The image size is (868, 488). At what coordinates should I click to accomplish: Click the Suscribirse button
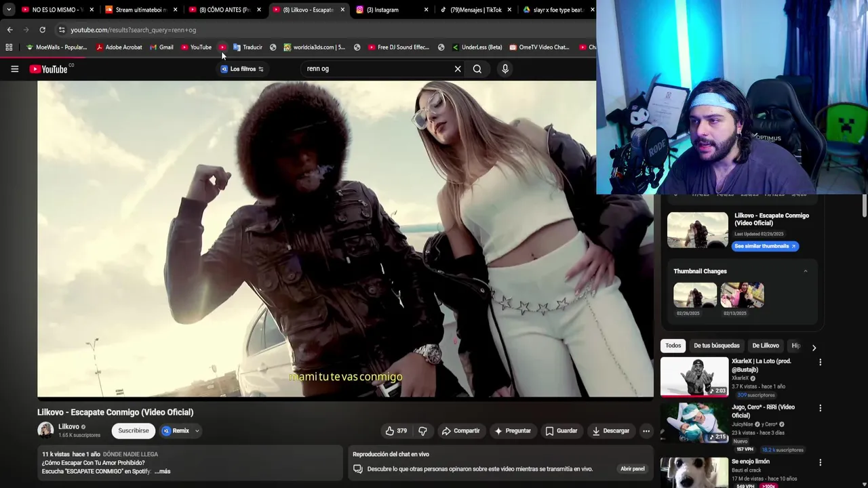click(134, 430)
